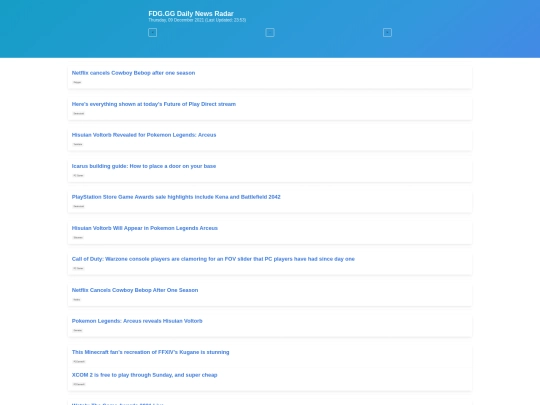540x405 pixels.
Task: Click source tag under PlayStation Store Game Awards headline
Action: click(x=79, y=206)
